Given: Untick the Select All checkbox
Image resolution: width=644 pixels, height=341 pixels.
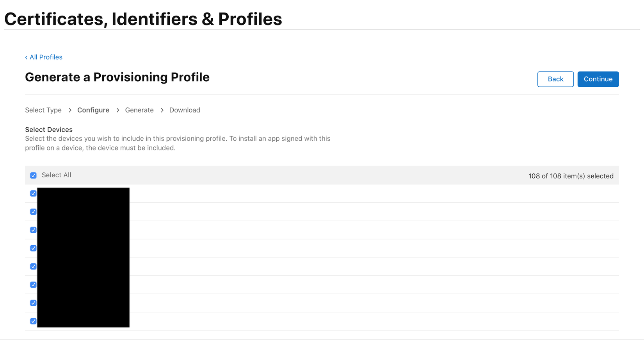Looking at the screenshot, I should [34, 175].
